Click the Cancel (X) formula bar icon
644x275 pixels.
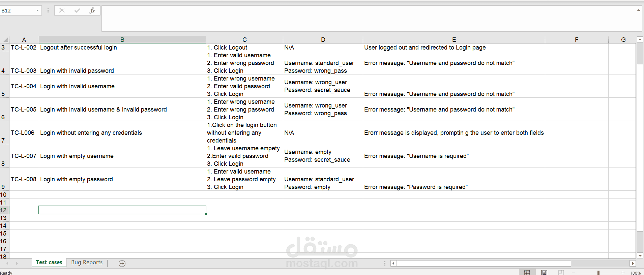coord(62,10)
